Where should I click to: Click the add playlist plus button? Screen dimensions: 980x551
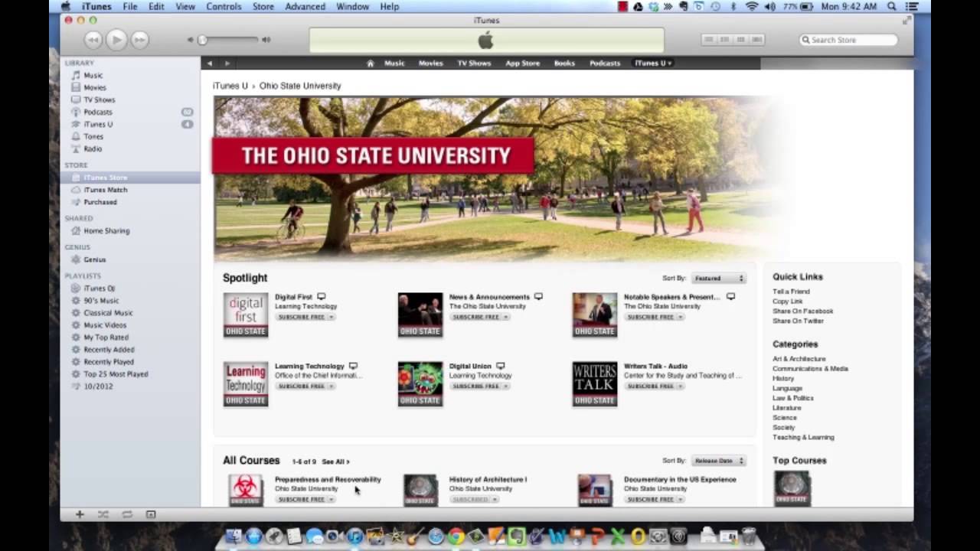pos(80,514)
